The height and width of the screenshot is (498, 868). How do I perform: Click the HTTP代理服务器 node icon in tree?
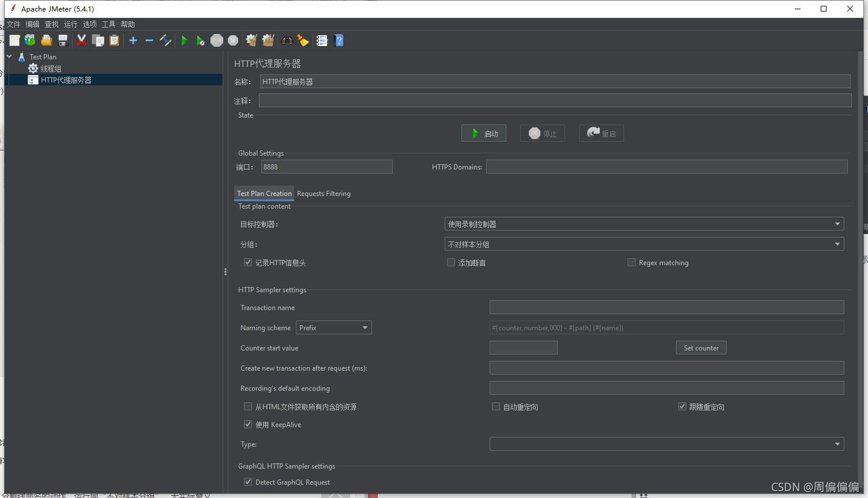coord(33,80)
